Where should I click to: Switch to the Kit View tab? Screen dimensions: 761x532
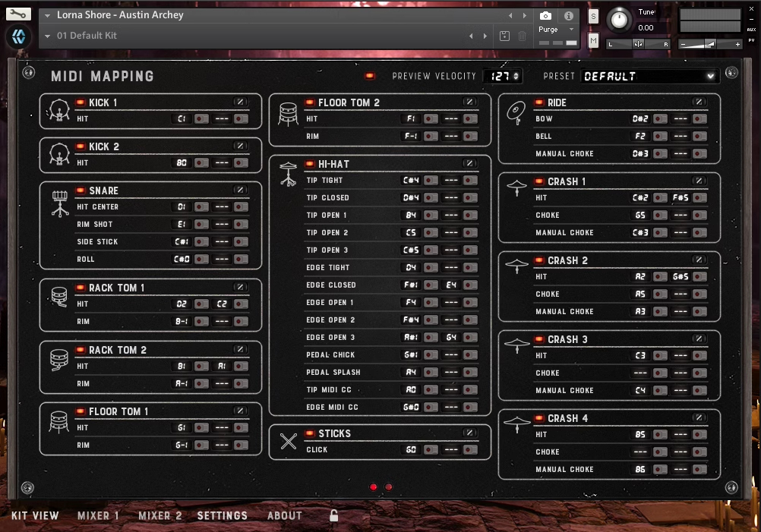pos(35,515)
